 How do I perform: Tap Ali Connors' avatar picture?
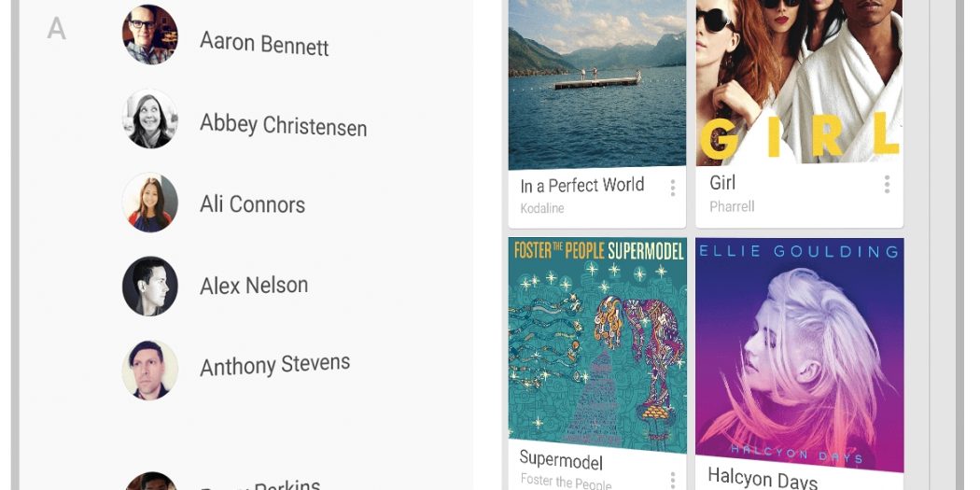(150, 203)
